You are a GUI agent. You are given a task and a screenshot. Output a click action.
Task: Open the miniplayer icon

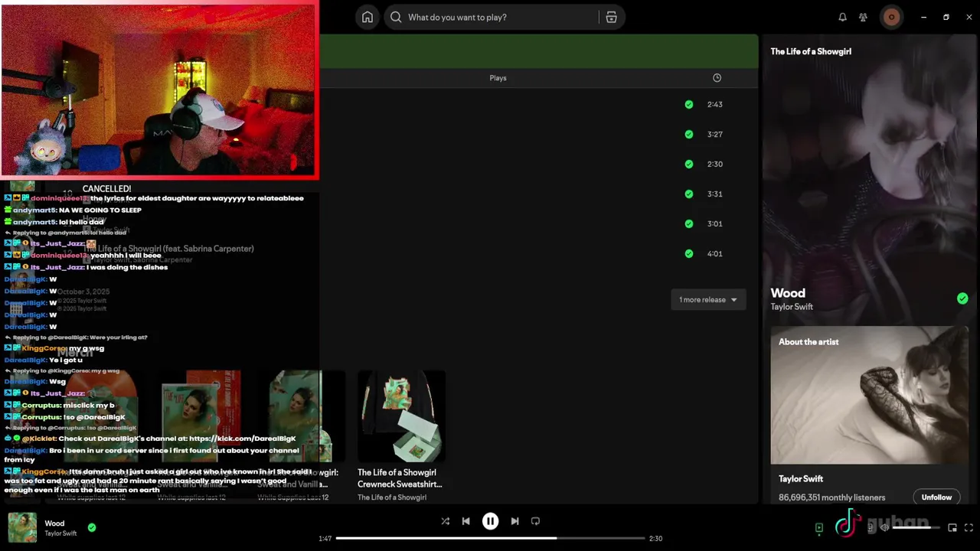pos(952,527)
